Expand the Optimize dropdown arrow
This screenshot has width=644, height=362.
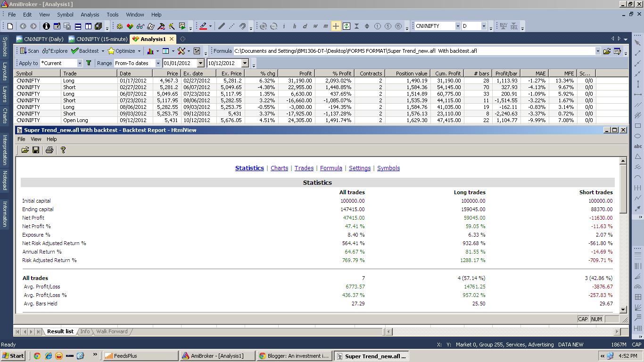click(139, 51)
